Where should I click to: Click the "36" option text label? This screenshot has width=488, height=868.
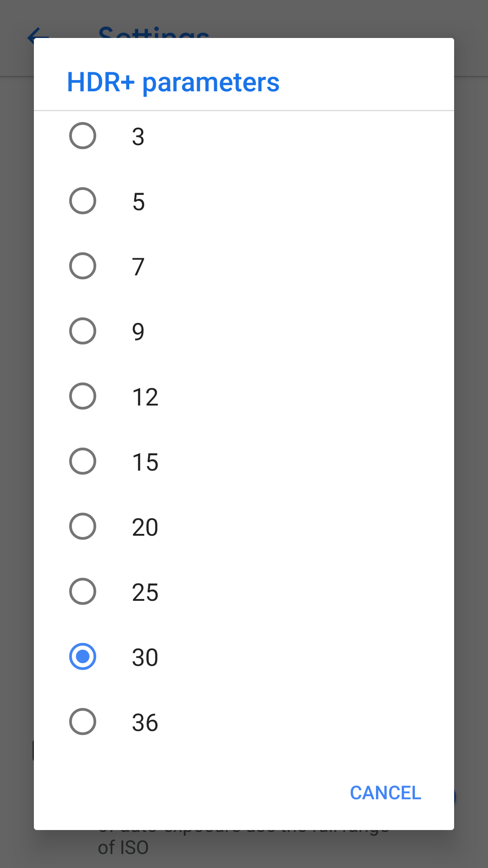coord(145,722)
